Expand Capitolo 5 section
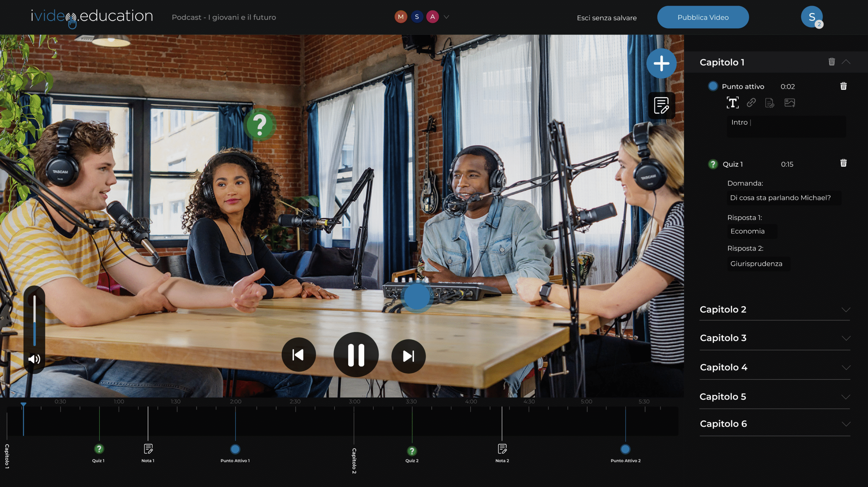 tap(846, 397)
